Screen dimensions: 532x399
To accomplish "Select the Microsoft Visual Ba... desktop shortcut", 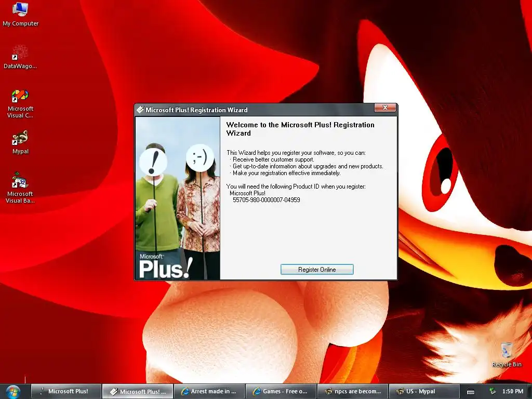I will (x=20, y=188).
